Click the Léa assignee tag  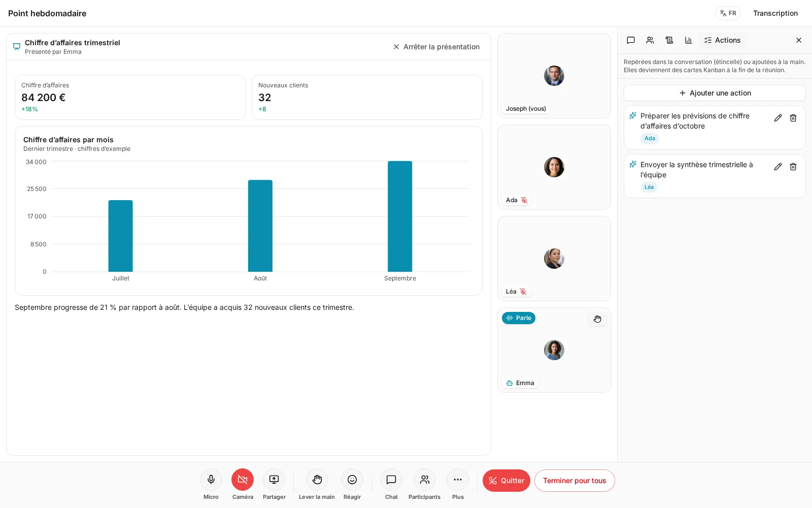pyautogui.click(x=649, y=187)
